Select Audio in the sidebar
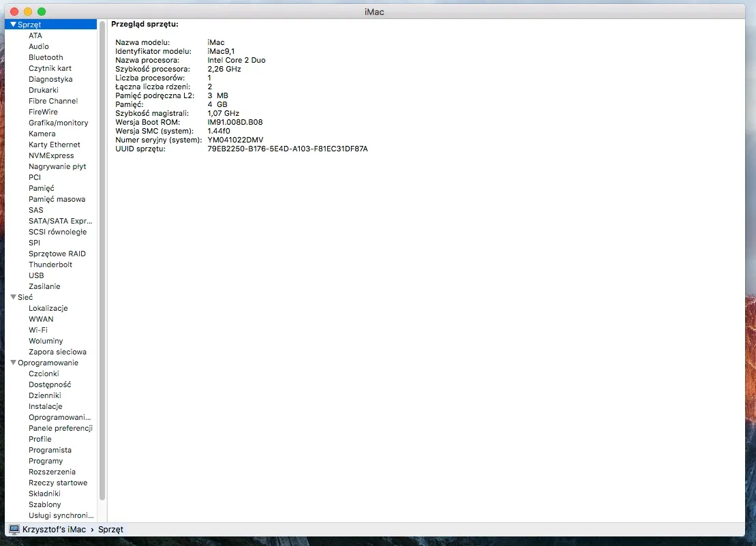The height and width of the screenshot is (546, 756). point(39,46)
